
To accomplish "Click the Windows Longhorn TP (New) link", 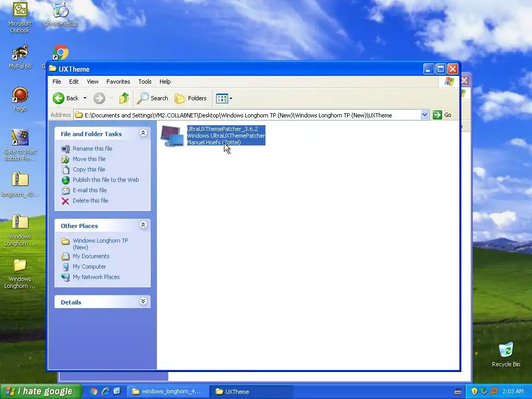I will (100, 244).
